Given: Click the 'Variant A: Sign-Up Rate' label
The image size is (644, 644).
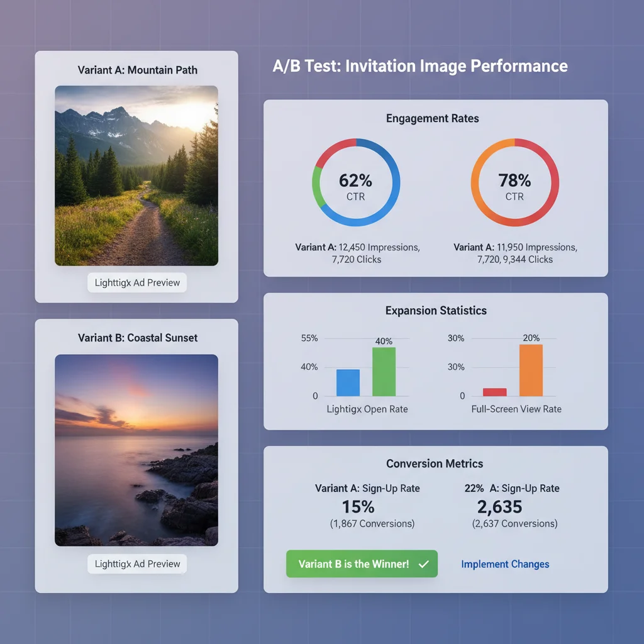Looking at the screenshot, I should click(x=367, y=488).
